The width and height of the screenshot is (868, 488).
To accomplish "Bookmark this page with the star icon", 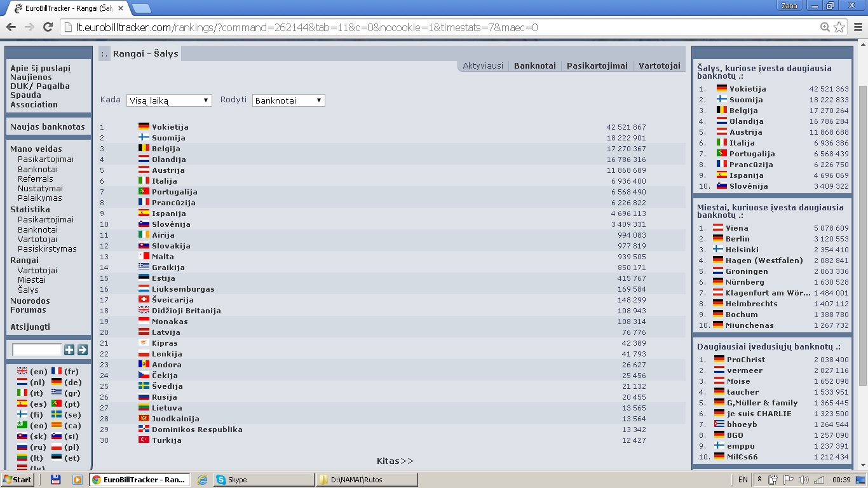I will pos(839,27).
